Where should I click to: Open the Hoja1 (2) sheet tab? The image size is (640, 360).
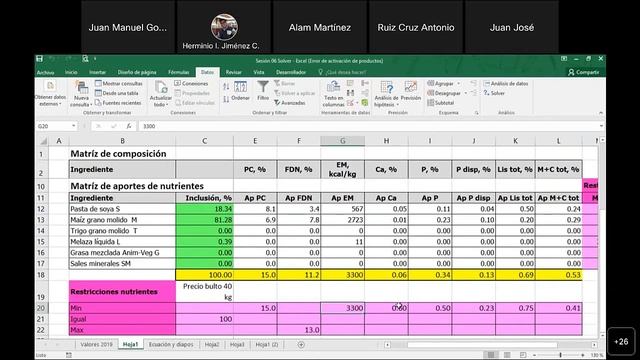click(x=267, y=344)
